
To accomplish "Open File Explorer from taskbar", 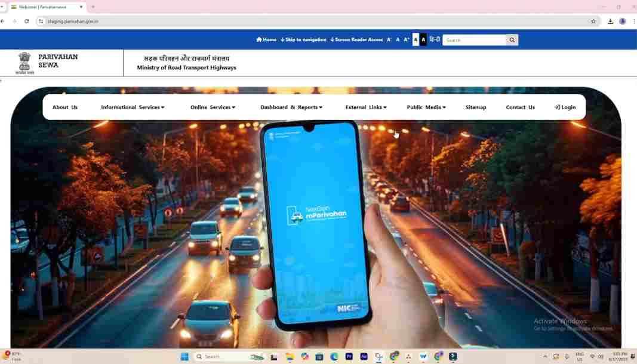I will point(290,357).
